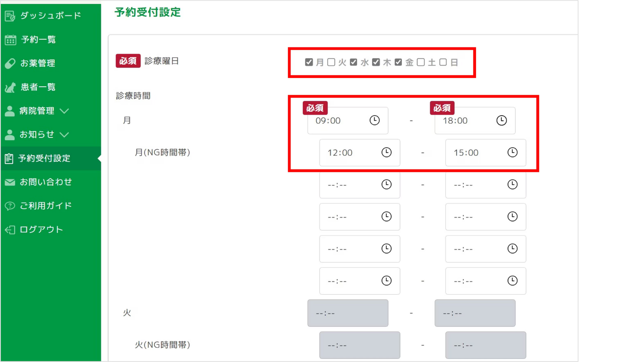Uncheck the 月 weekday checkbox

[x=309, y=62]
